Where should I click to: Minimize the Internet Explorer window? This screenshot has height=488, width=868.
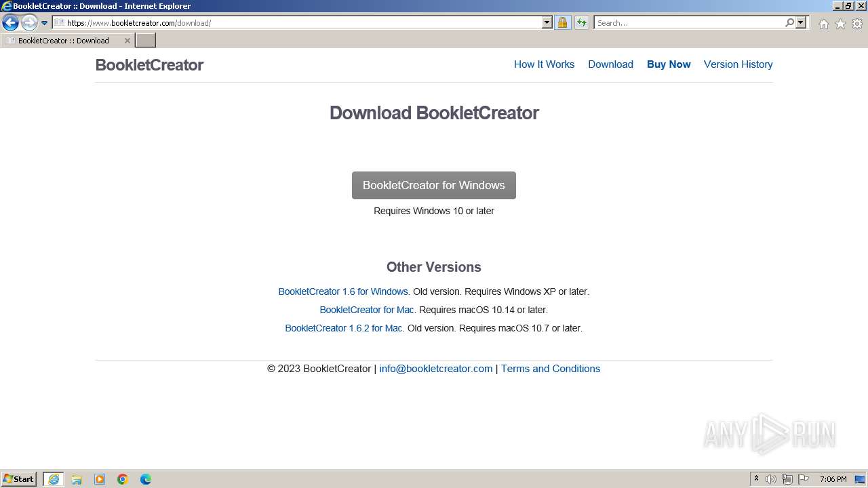(837, 6)
